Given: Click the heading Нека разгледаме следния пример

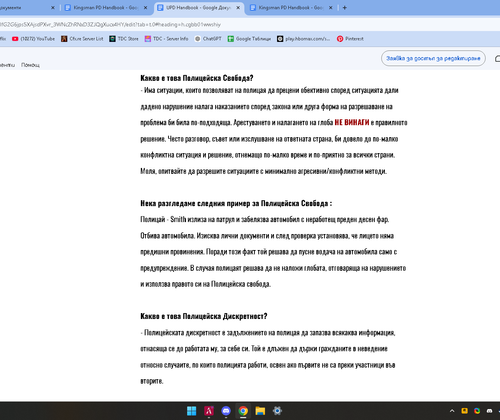Looking at the screenshot, I should tap(236, 203).
